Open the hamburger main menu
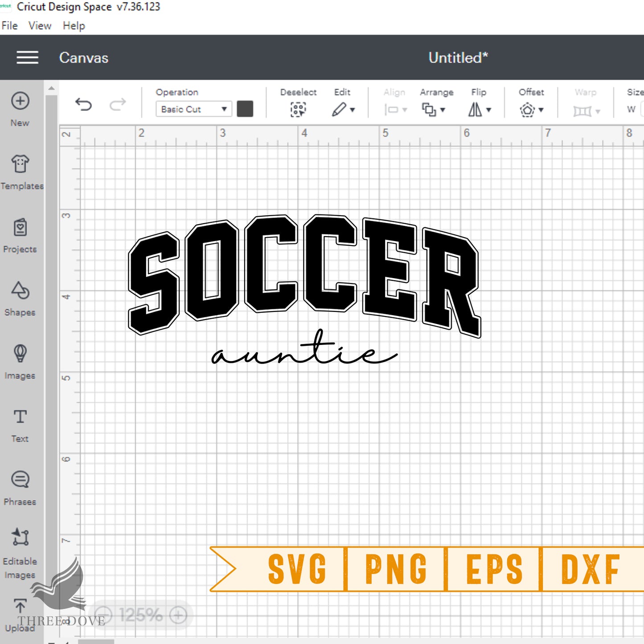Image resolution: width=644 pixels, height=644 pixels. pos(27,57)
